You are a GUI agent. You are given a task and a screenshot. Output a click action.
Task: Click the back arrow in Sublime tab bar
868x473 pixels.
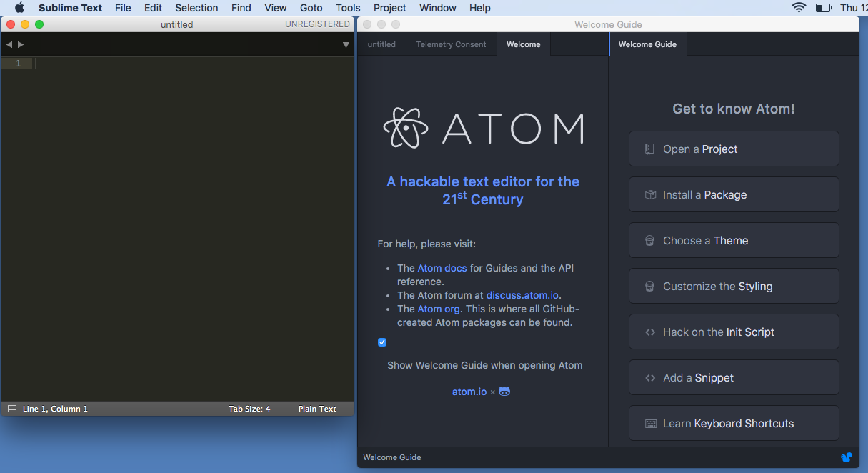9,45
